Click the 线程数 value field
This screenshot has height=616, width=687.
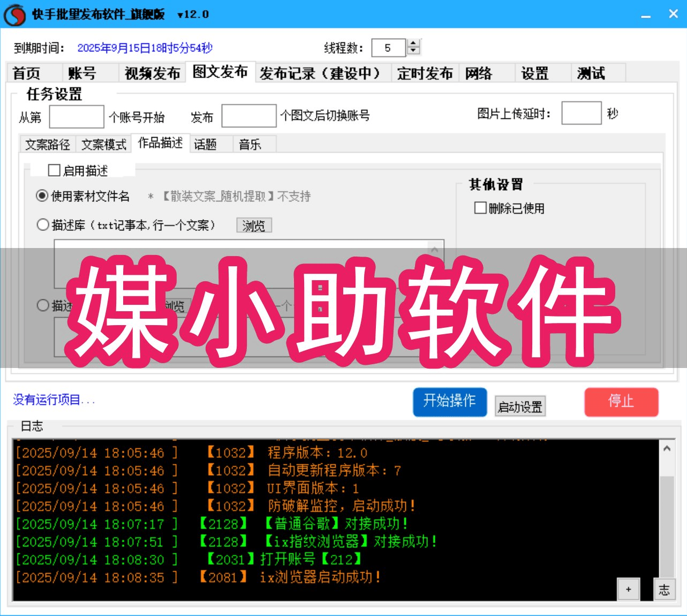click(x=389, y=48)
